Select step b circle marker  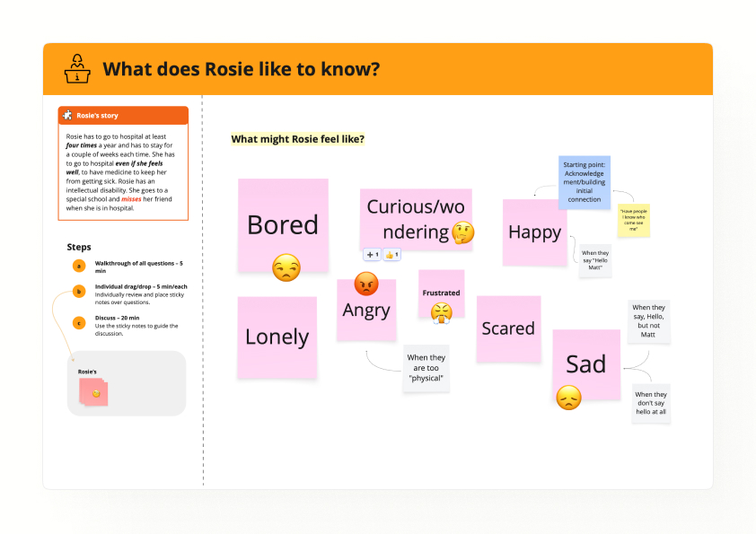[79, 291]
